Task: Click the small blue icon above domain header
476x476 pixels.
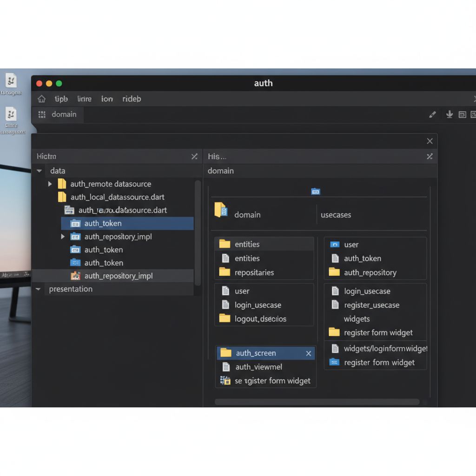Action: [x=316, y=191]
